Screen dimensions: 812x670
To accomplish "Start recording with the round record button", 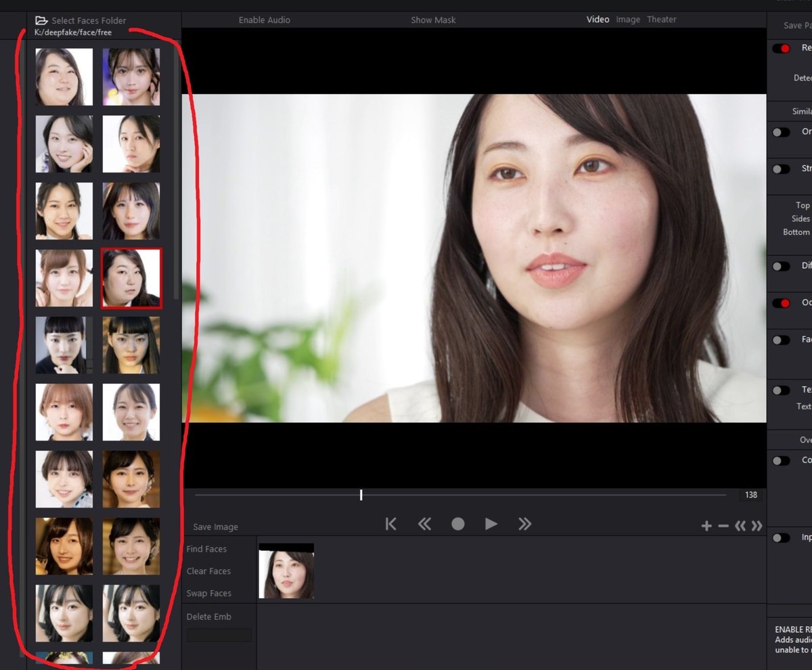I will pyautogui.click(x=458, y=524).
